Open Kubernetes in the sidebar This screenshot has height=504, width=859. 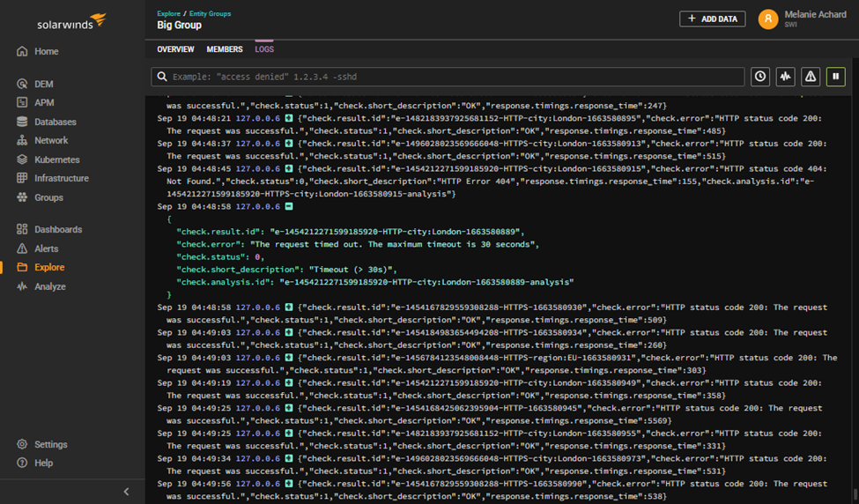56,159
